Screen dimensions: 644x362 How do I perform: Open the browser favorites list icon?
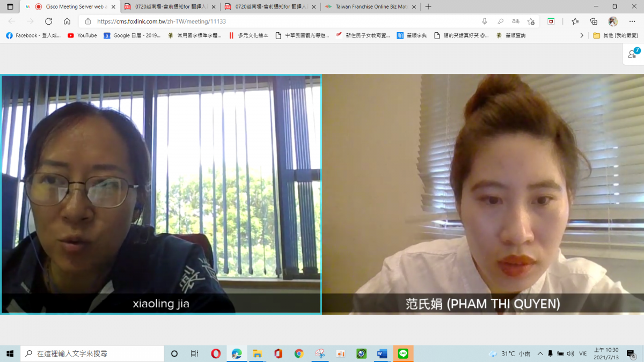coord(575,21)
